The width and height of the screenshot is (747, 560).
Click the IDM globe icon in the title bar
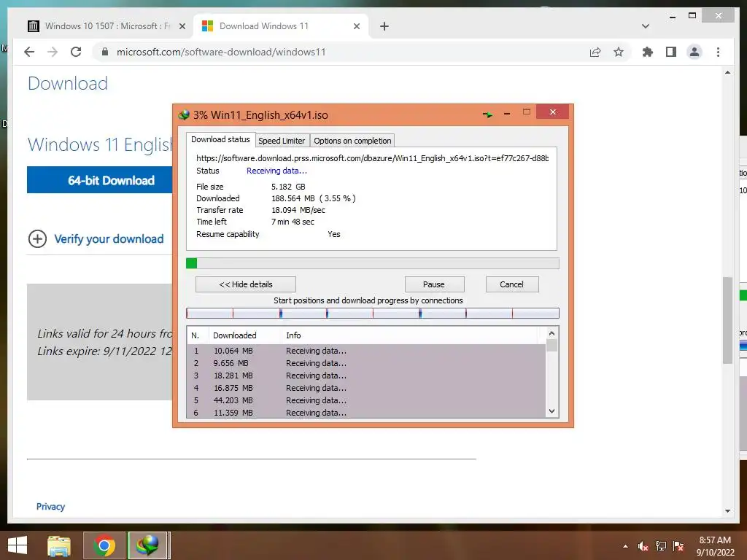click(183, 114)
